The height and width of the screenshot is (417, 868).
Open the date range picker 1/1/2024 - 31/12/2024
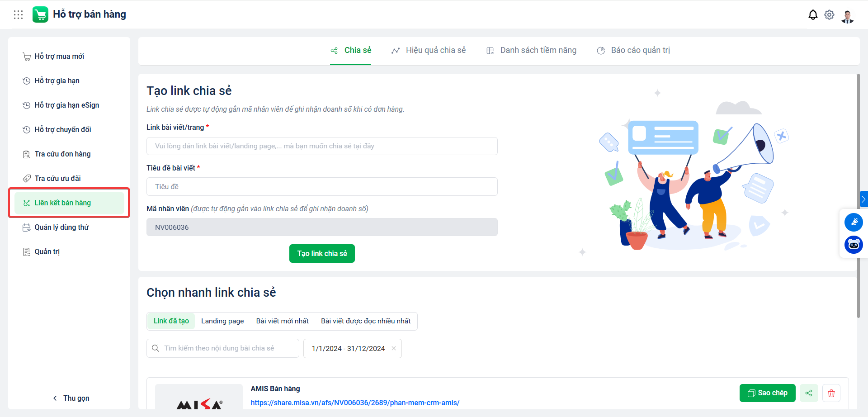click(x=348, y=348)
